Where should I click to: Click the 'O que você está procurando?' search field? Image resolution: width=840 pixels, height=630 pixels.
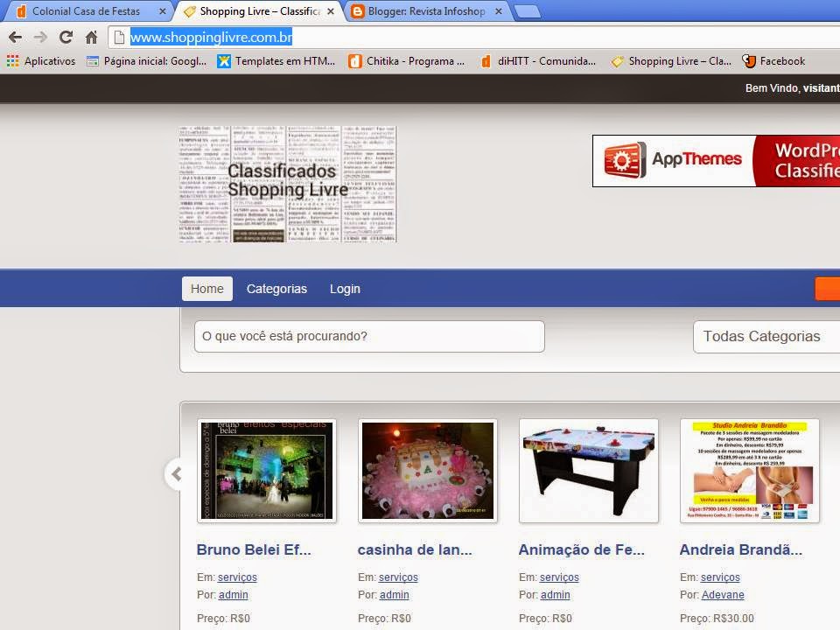(369, 336)
